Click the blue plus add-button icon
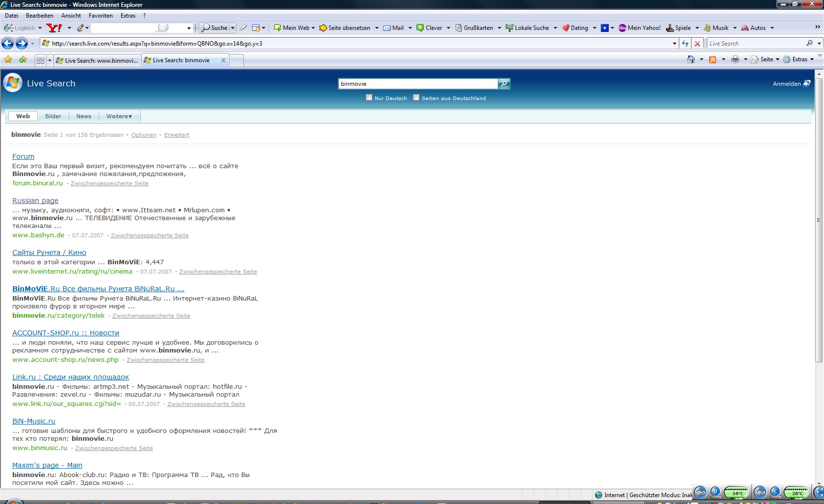The image size is (824, 504). pyautogui.click(x=605, y=28)
